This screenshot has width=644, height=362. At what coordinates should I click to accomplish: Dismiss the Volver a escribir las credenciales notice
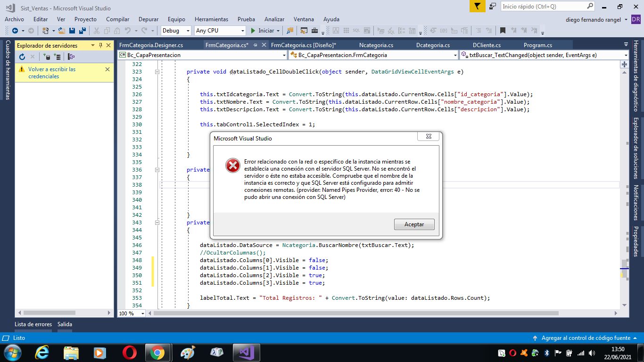coord(107,69)
